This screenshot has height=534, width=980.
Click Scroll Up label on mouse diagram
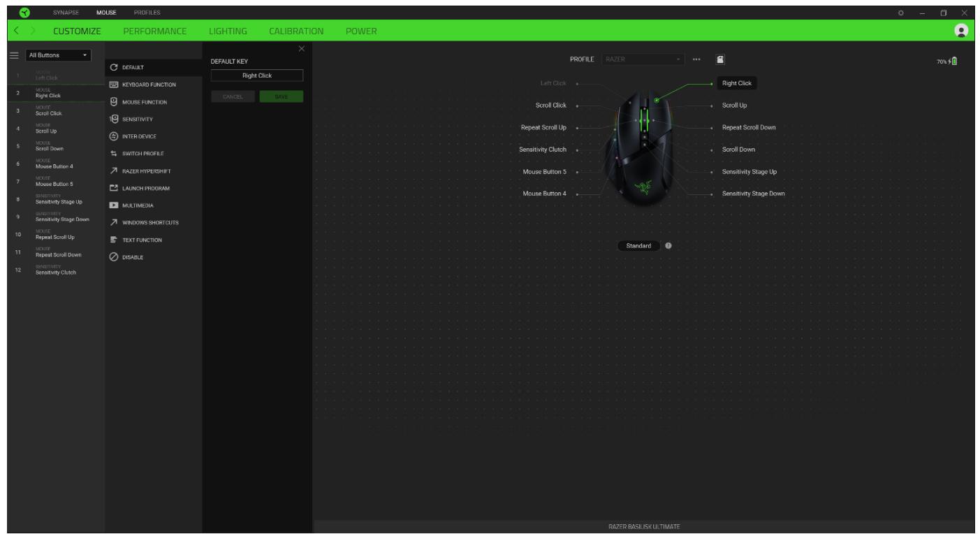[736, 106]
